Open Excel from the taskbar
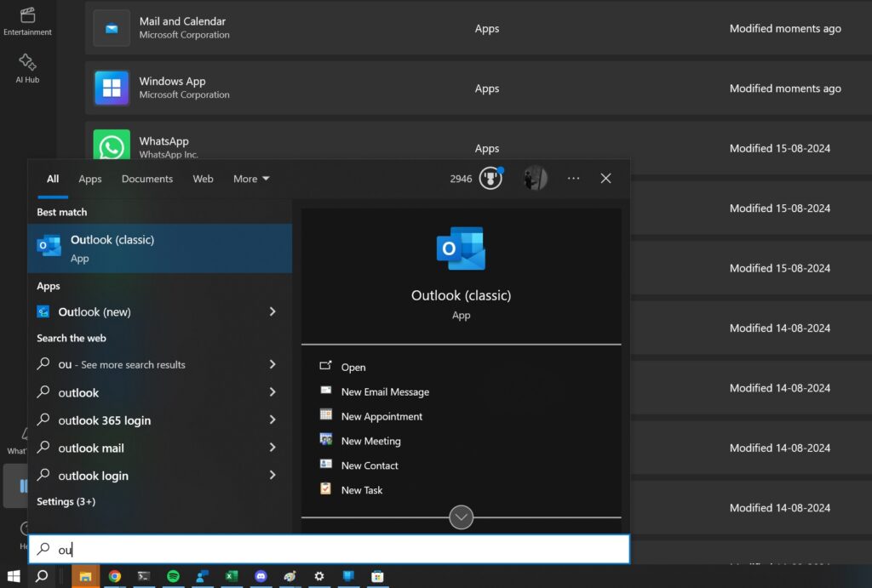The image size is (872, 588). pos(231,576)
